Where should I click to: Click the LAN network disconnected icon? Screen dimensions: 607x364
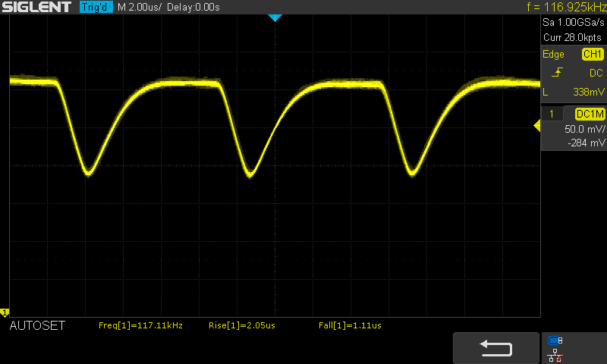tap(555, 356)
